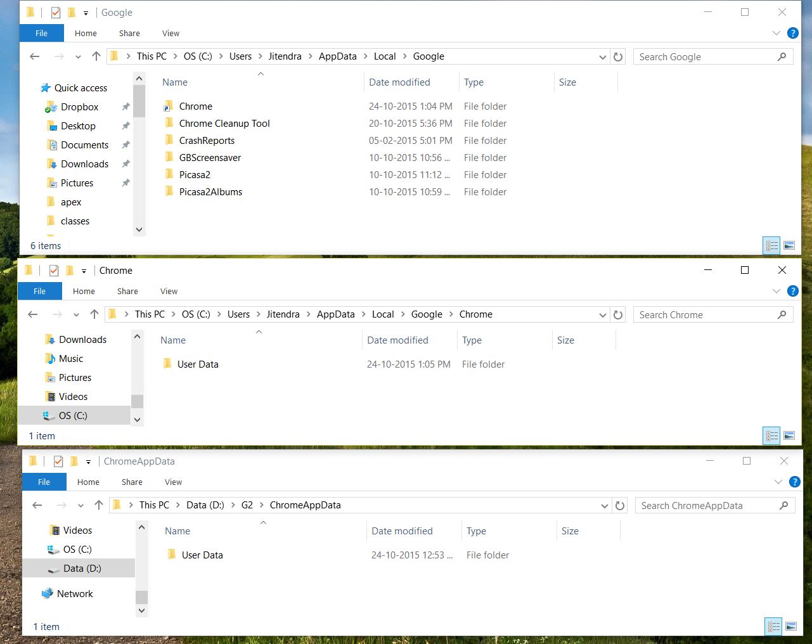This screenshot has width=812, height=644.
Task: Open Help in the Chrome window
Action: pyautogui.click(x=792, y=291)
